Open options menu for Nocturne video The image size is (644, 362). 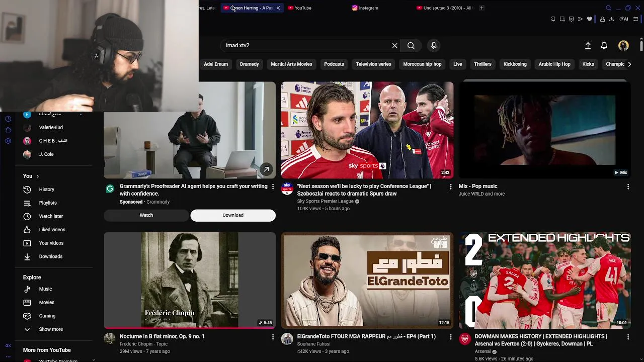[x=273, y=337]
